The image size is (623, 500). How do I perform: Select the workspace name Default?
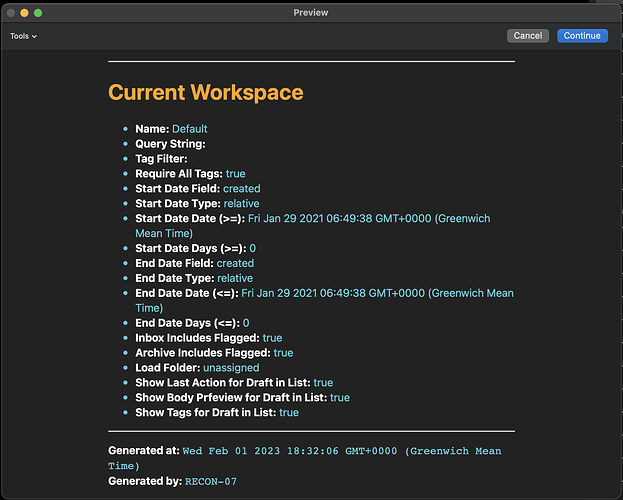click(190, 129)
